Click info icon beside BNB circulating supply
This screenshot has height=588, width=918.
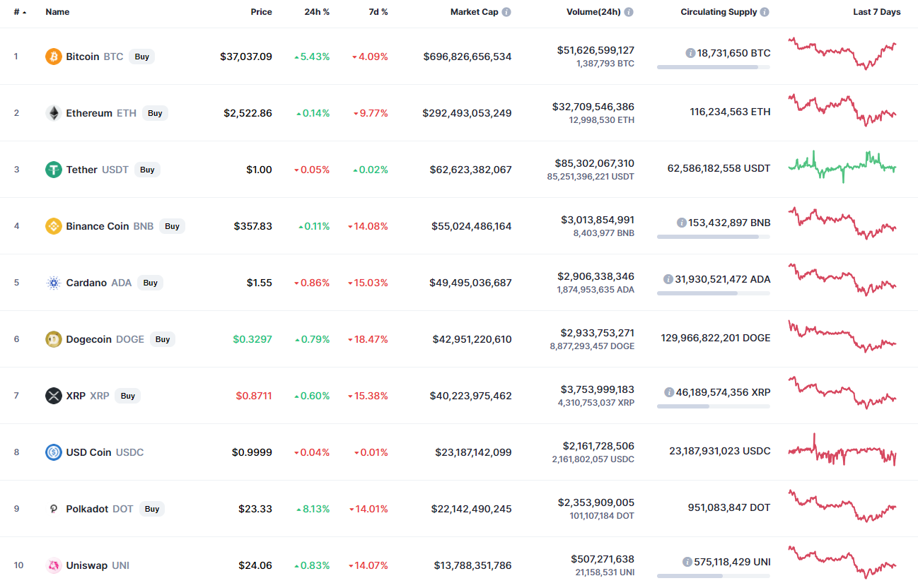(682, 223)
